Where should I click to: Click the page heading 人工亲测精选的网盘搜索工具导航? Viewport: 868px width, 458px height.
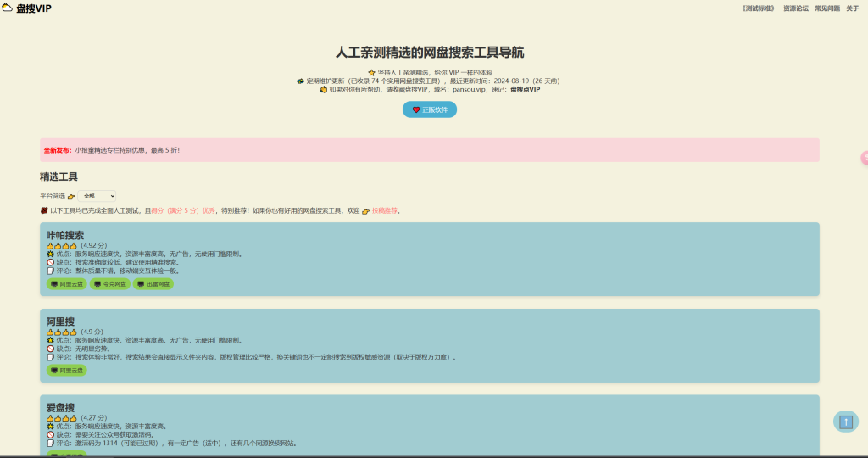coord(430,53)
